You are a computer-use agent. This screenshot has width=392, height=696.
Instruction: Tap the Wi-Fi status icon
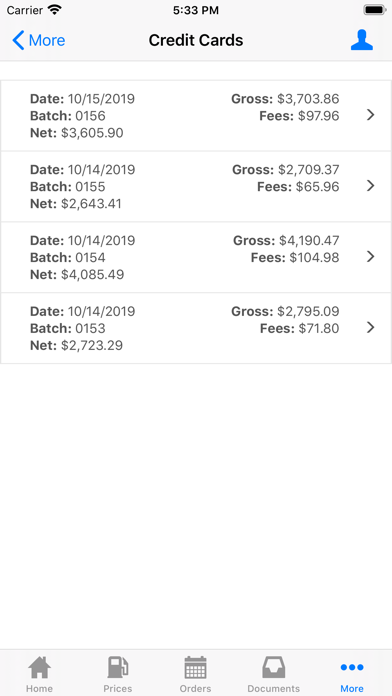point(55,10)
